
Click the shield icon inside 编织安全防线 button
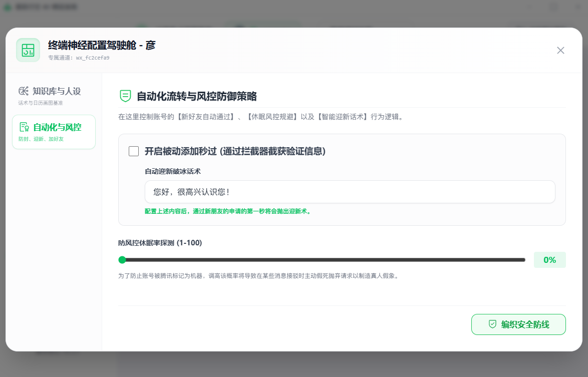[x=492, y=324]
